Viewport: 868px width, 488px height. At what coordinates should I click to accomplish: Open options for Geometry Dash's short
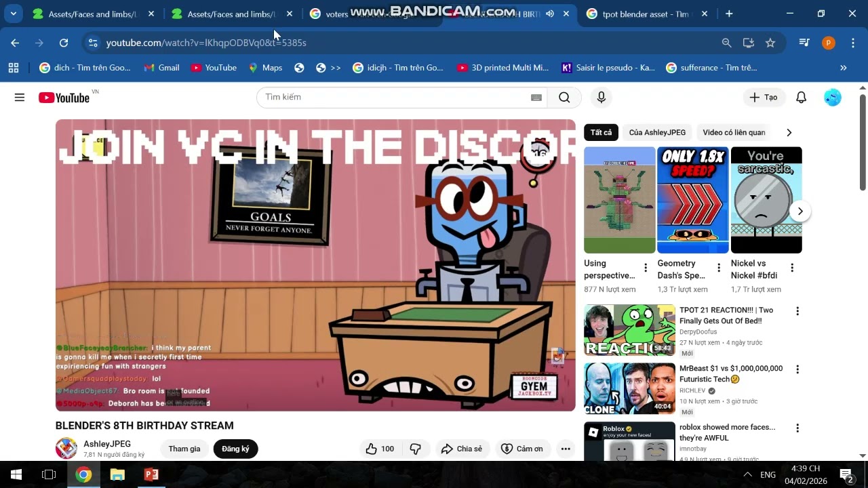click(719, 268)
